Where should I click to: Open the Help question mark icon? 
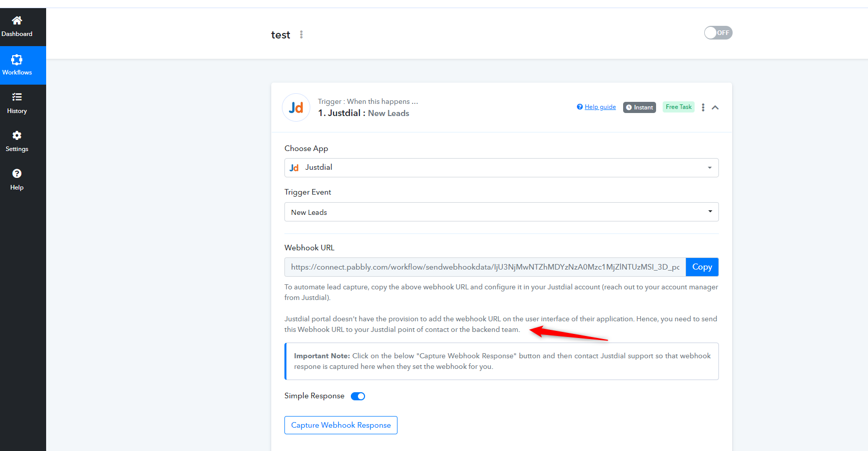(17, 173)
